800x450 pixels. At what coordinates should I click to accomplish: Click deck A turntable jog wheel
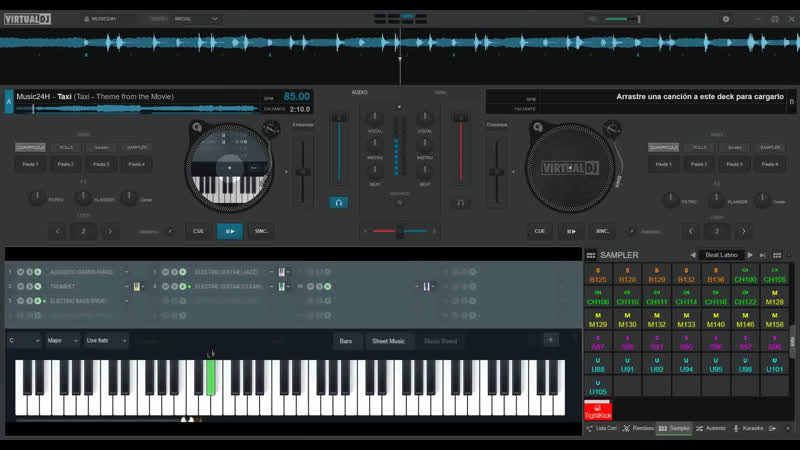[x=229, y=167]
